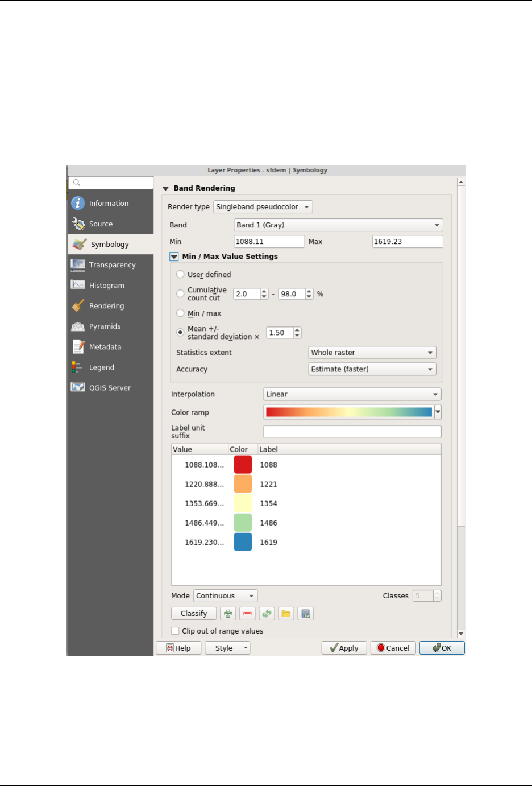
Task: Click the standard deviation 1.50 spin box
Action: (284, 333)
